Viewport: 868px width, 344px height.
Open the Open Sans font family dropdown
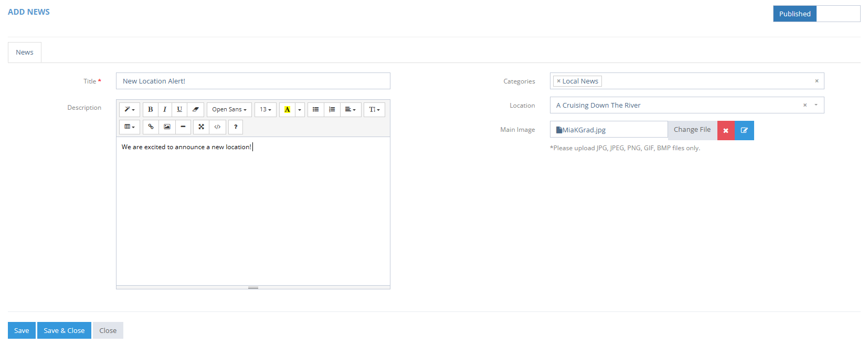[229, 109]
